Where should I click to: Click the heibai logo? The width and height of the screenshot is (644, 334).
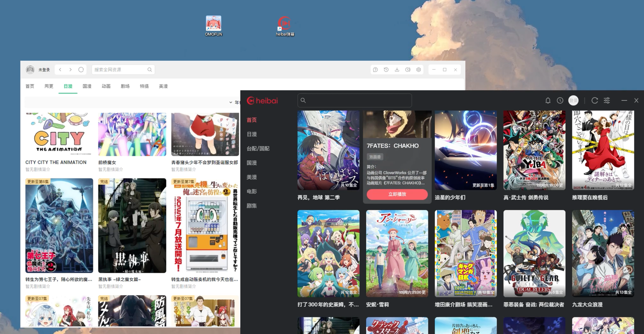(262, 101)
